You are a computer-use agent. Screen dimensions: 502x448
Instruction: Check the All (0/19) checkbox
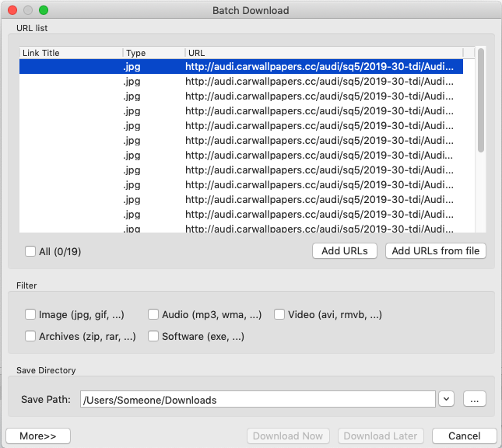click(30, 251)
